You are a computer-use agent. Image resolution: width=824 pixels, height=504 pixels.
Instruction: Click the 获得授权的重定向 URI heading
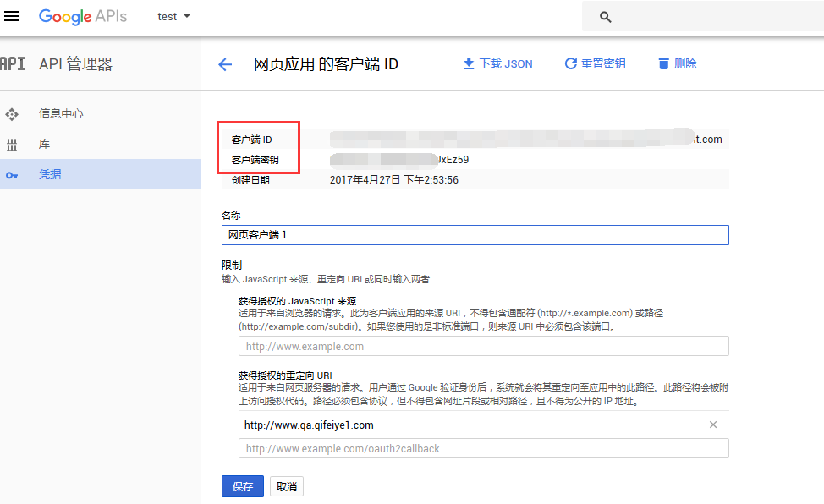click(285, 375)
